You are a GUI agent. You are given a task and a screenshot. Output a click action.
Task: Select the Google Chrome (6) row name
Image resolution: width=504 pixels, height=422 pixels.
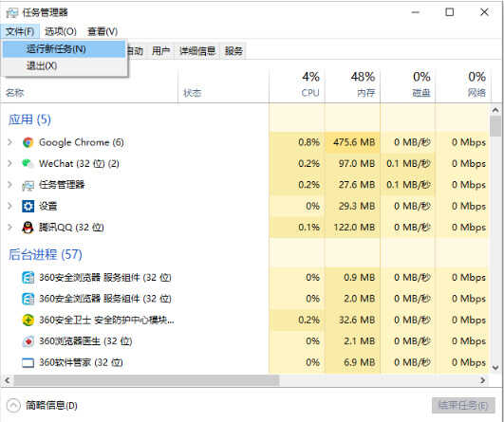coord(82,142)
